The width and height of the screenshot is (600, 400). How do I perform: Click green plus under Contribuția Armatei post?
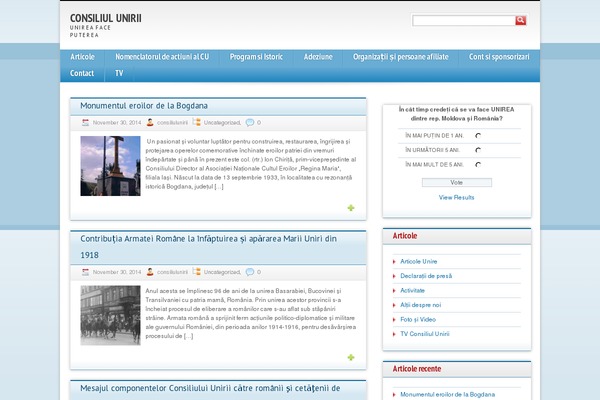351,357
